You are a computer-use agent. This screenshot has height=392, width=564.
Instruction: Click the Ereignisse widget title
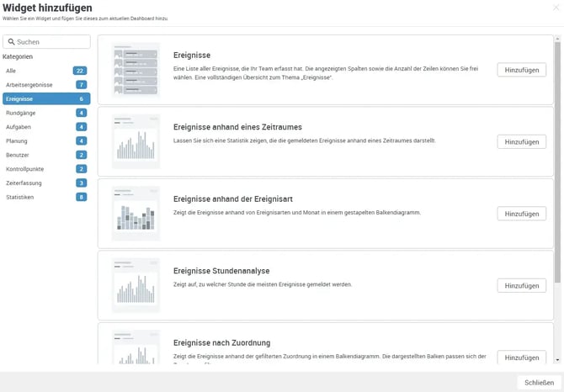click(192, 56)
